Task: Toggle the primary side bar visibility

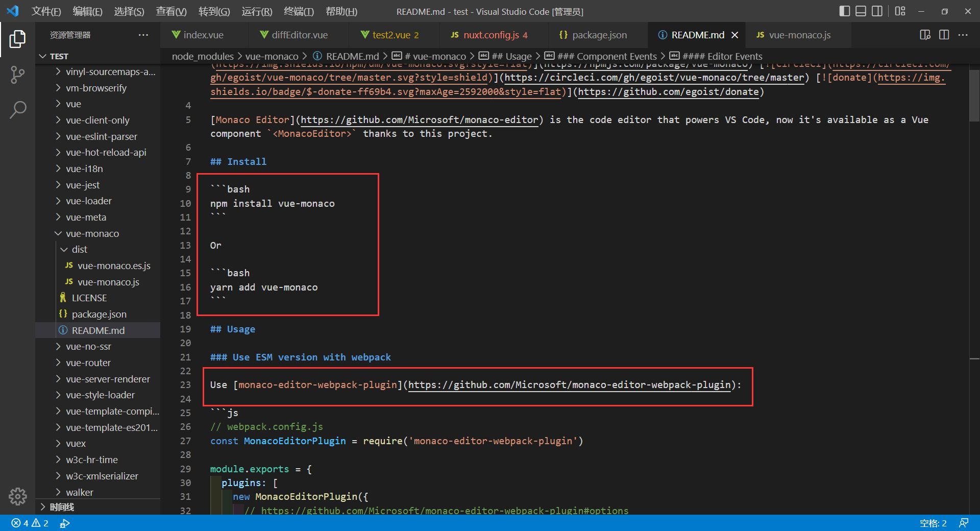Action: 845,11
